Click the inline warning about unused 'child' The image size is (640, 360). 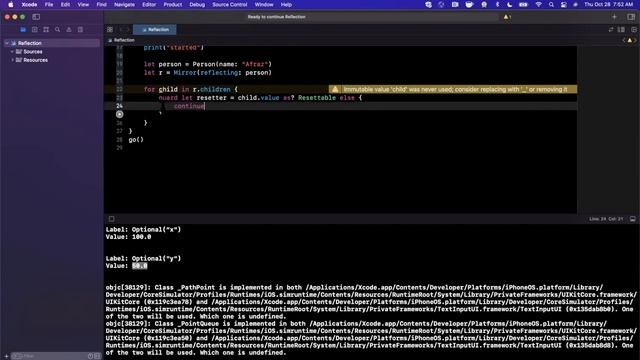453,89
